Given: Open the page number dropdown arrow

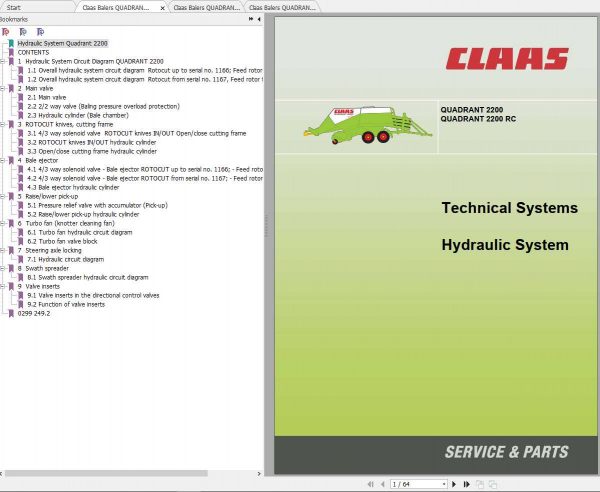Looking at the screenshot, I should click(x=444, y=484).
